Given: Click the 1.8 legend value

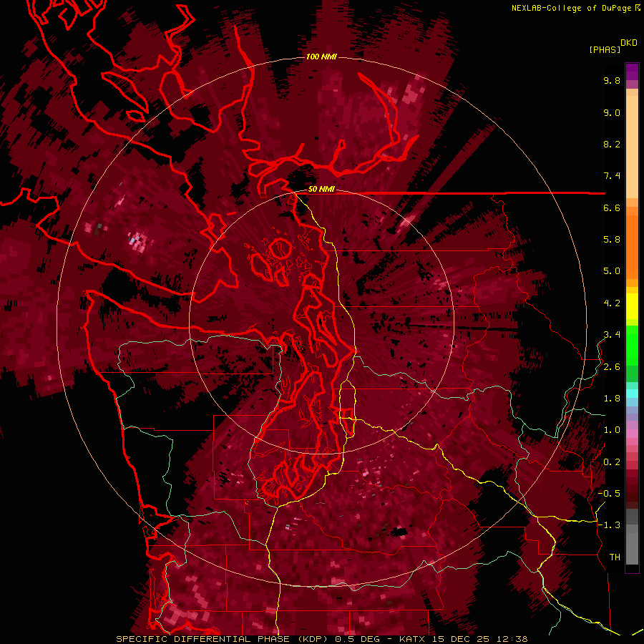Looking at the screenshot, I should [612, 399].
